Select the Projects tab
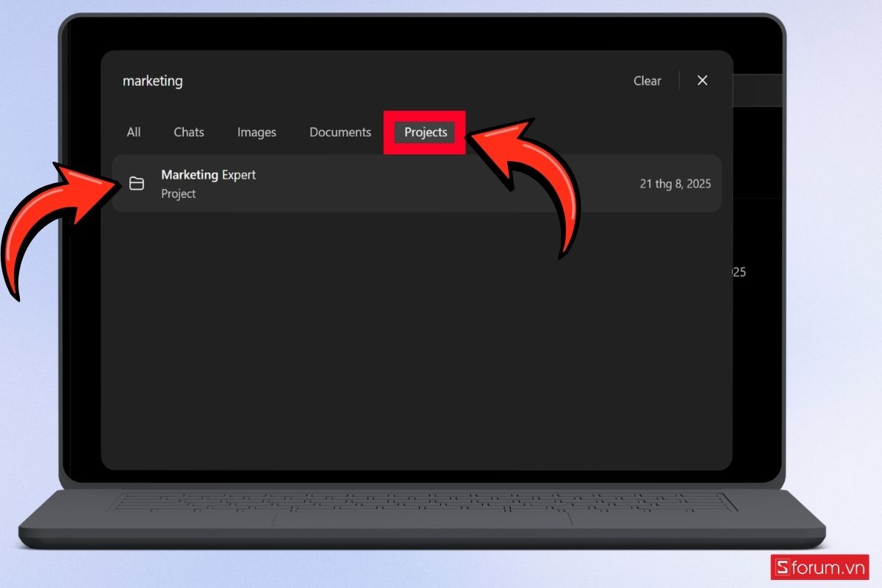Image resolution: width=882 pixels, height=588 pixels. [x=426, y=132]
